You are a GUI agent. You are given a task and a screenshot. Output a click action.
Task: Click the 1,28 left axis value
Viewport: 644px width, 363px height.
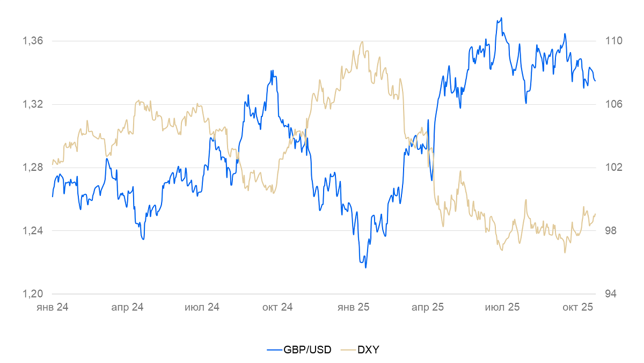pos(32,168)
